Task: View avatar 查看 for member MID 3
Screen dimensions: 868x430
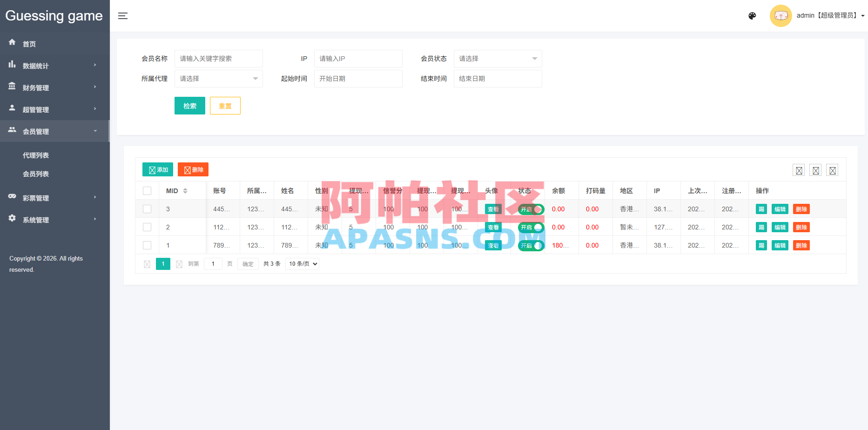Action: [493, 209]
